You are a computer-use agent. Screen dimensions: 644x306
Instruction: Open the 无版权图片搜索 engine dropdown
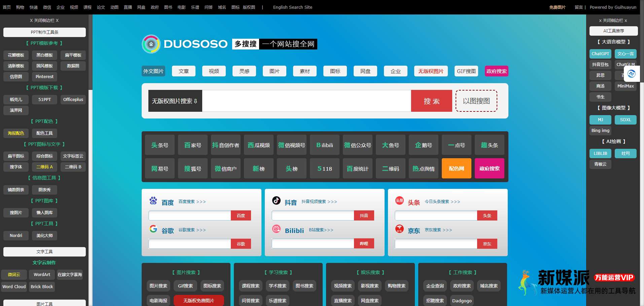pyautogui.click(x=175, y=101)
